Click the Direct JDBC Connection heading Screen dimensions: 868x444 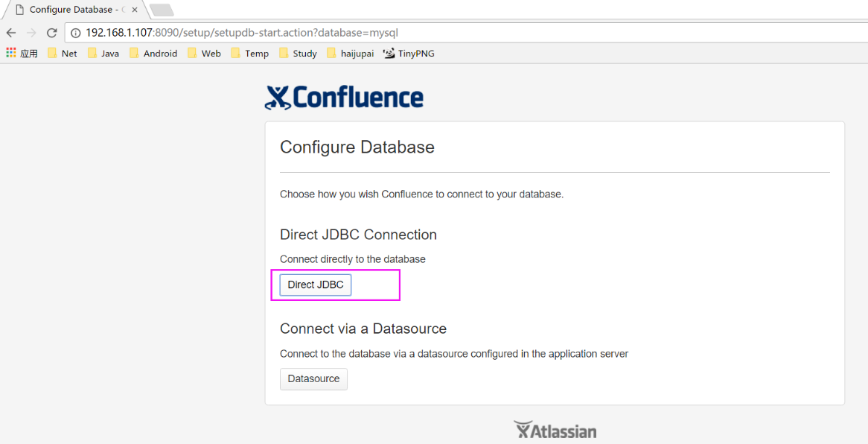[x=358, y=235]
